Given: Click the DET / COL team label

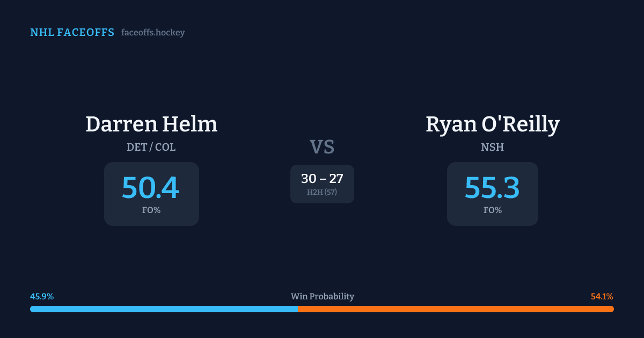Looking at the screenshot, I should click(151, 147).
